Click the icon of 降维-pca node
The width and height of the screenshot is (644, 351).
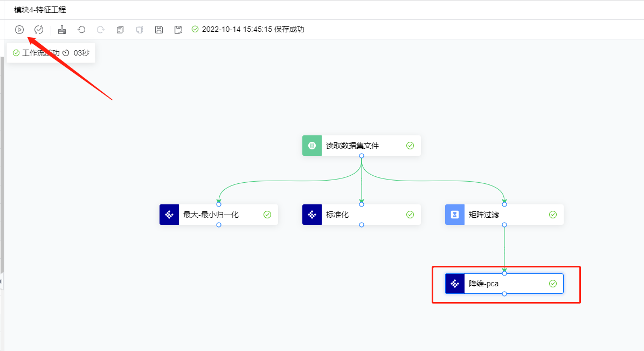pos(455,284)
